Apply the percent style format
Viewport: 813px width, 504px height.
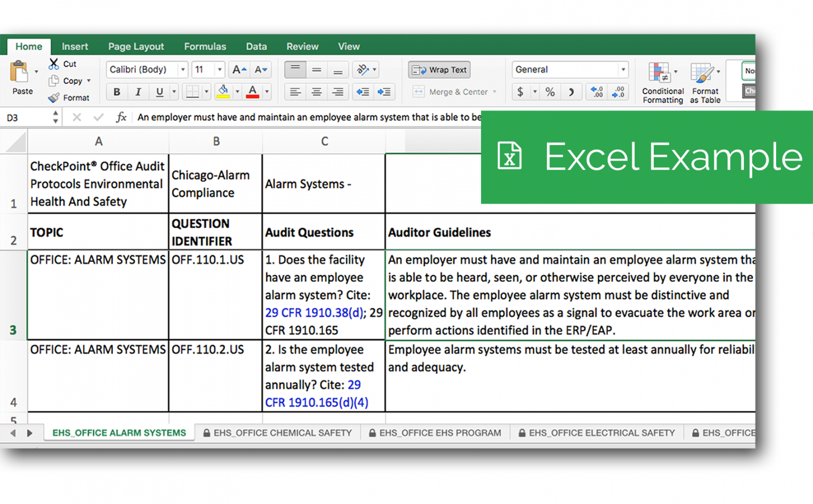550,92
